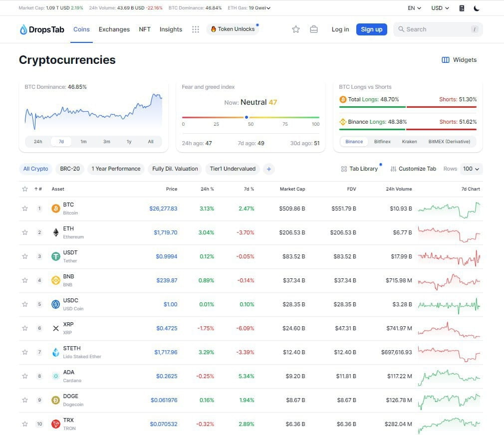Sort by 24h % column header

pos(207,189)
